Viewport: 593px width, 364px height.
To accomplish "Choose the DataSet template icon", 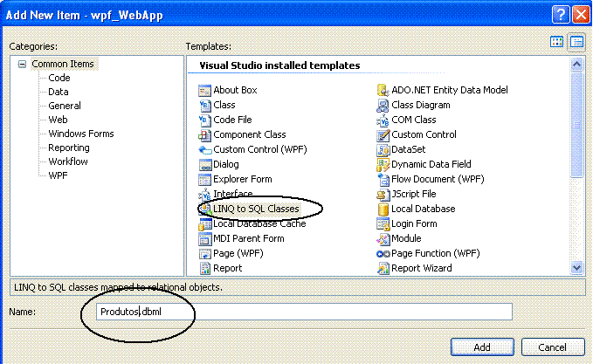I will click(383, 149).
